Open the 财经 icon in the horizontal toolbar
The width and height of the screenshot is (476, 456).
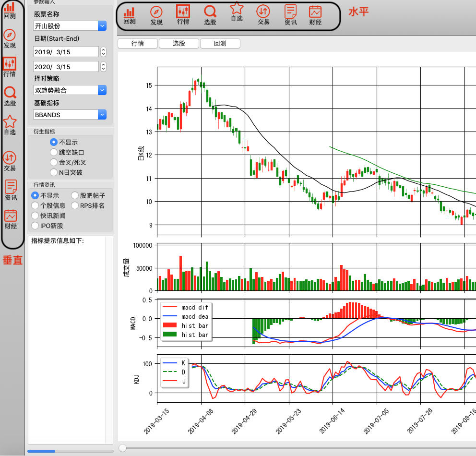point(315,12)
